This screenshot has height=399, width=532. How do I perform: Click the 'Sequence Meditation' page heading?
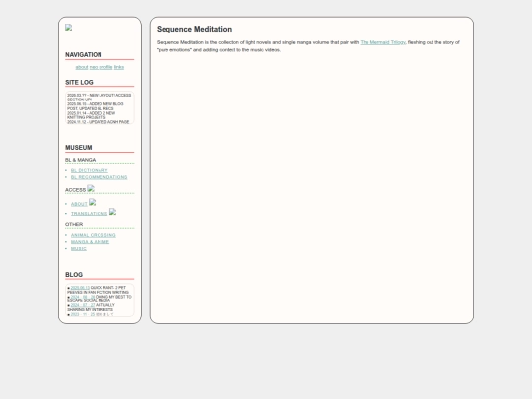[194, 29]
